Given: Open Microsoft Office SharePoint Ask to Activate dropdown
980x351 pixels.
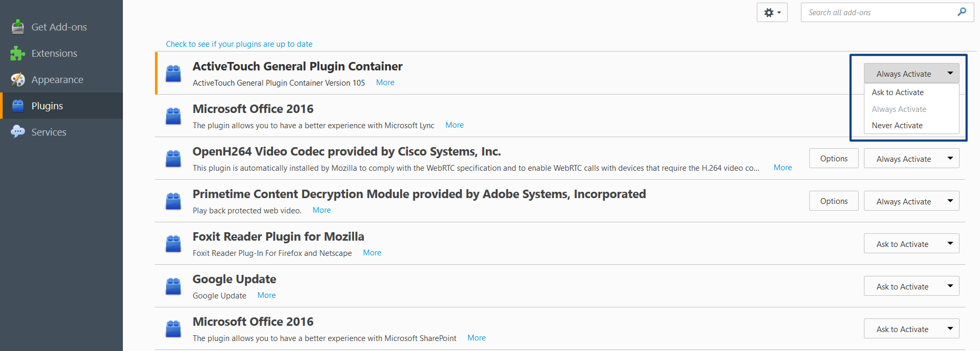Looking at the screenshot, I should click(x=911, y=329).
